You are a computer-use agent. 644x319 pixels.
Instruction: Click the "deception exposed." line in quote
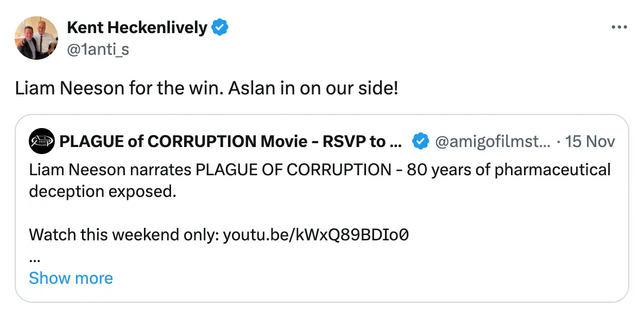pyautogui.click(x=103, y=191)
